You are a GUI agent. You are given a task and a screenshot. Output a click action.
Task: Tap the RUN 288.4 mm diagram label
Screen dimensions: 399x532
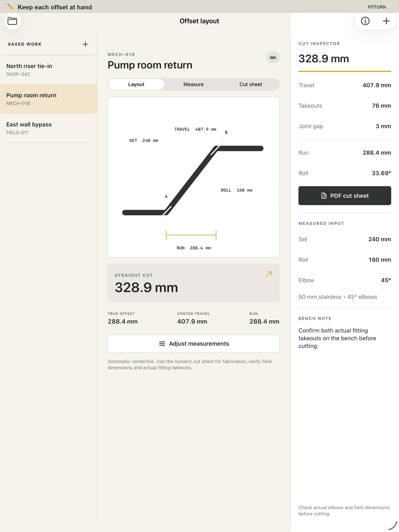(x=194, y=248)
